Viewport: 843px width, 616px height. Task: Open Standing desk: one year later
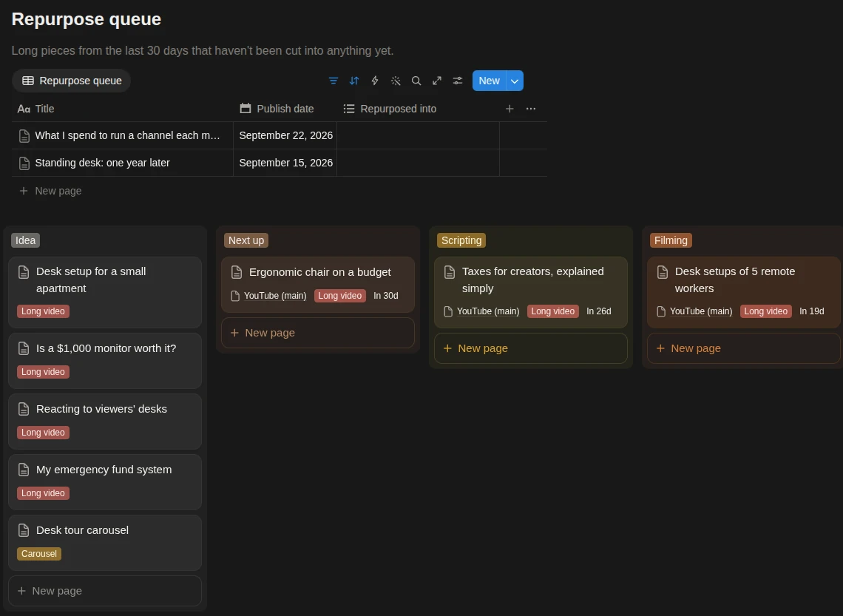point(102,163)
